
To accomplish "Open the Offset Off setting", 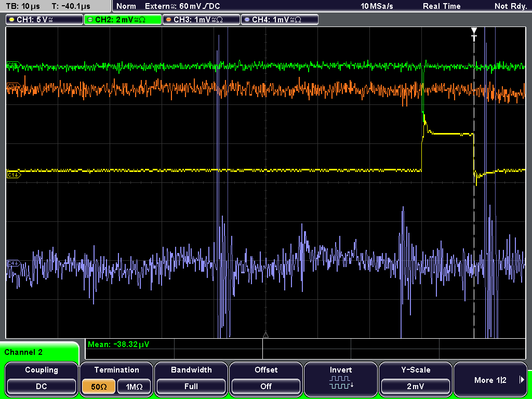I will click(266, 387).
